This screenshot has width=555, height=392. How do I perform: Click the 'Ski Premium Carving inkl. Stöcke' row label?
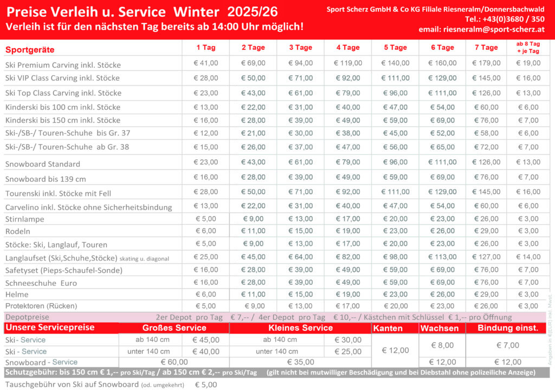63,65
